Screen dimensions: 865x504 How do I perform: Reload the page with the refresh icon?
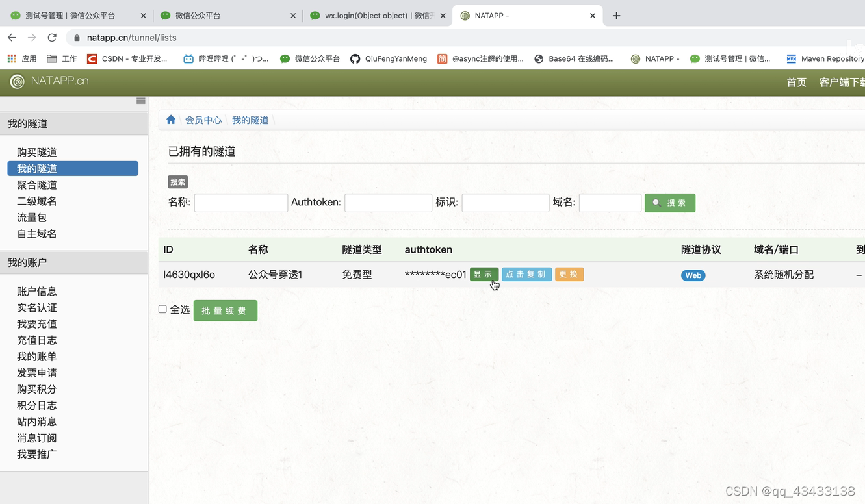tap(52, 38)
